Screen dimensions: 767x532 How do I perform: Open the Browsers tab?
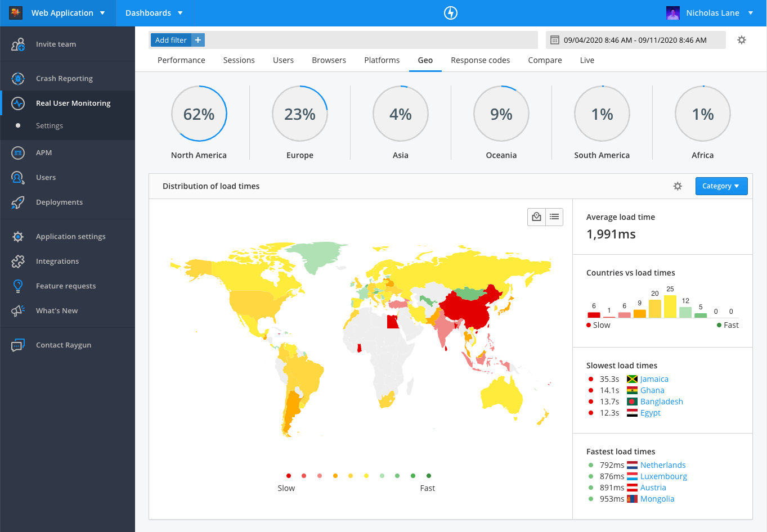point(329,60)
